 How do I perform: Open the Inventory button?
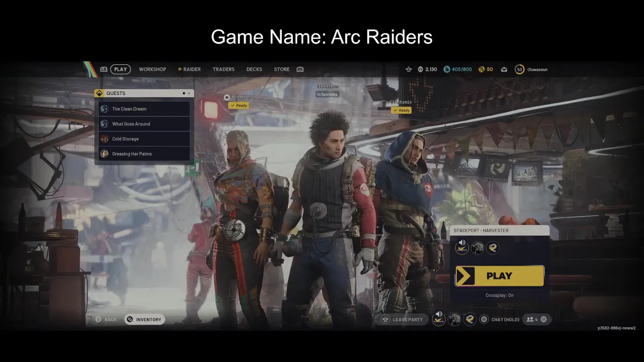(x=145, y=319)
